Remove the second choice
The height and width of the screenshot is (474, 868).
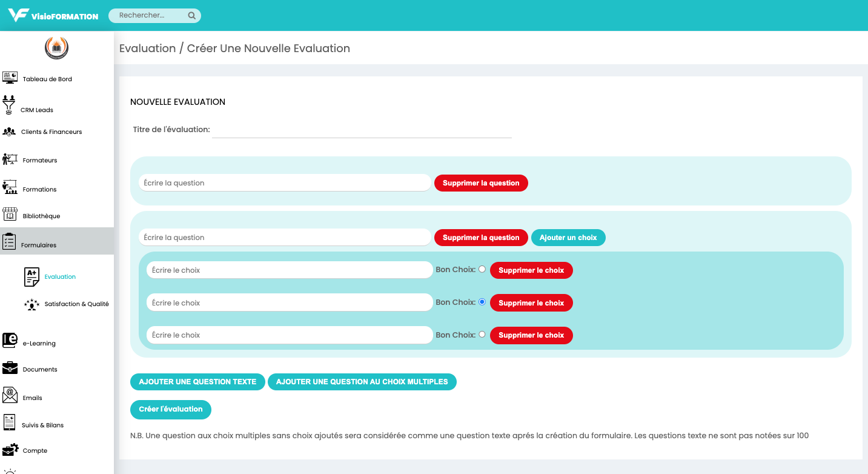click(531, 303)
